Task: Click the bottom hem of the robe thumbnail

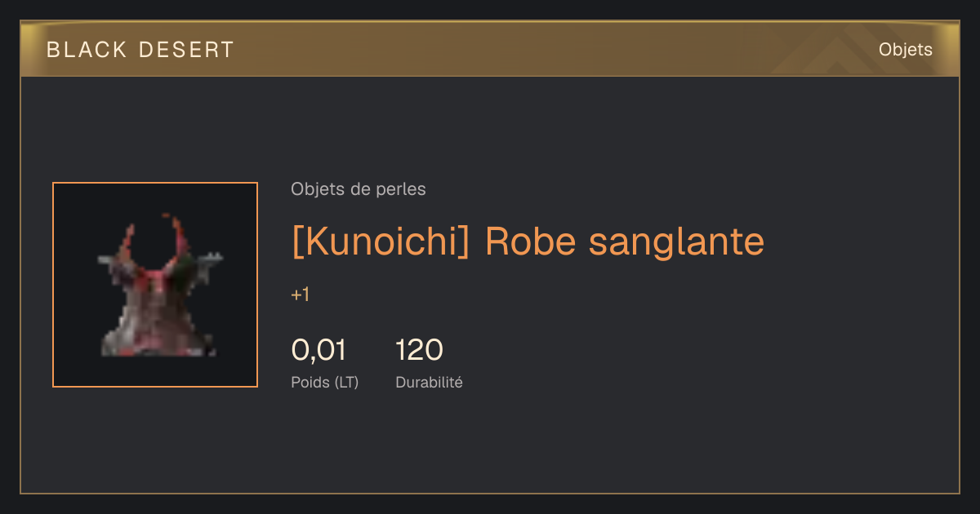Action: pyautogui.click(x=158, y=343)
